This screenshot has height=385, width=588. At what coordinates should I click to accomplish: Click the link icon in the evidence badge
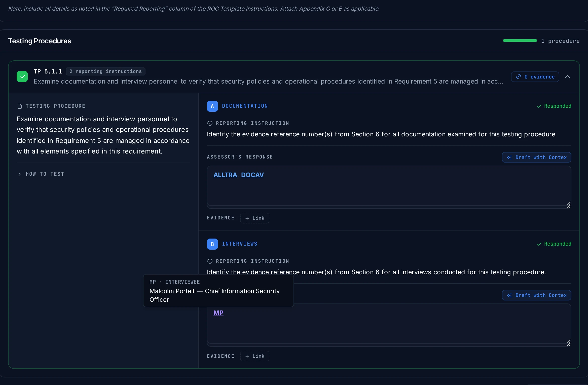point(519,76)
